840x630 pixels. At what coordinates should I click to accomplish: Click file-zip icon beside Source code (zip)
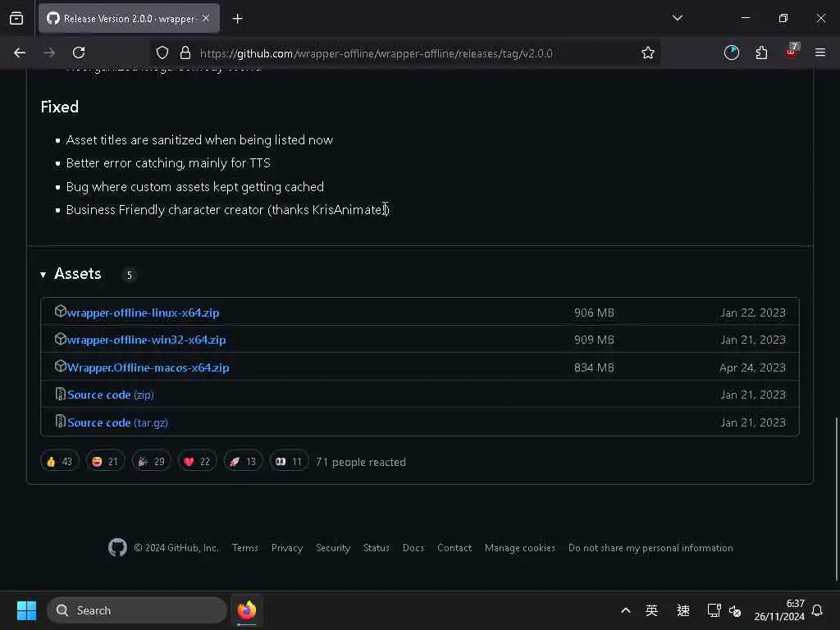pyautogui.click(x=61, y=395)
